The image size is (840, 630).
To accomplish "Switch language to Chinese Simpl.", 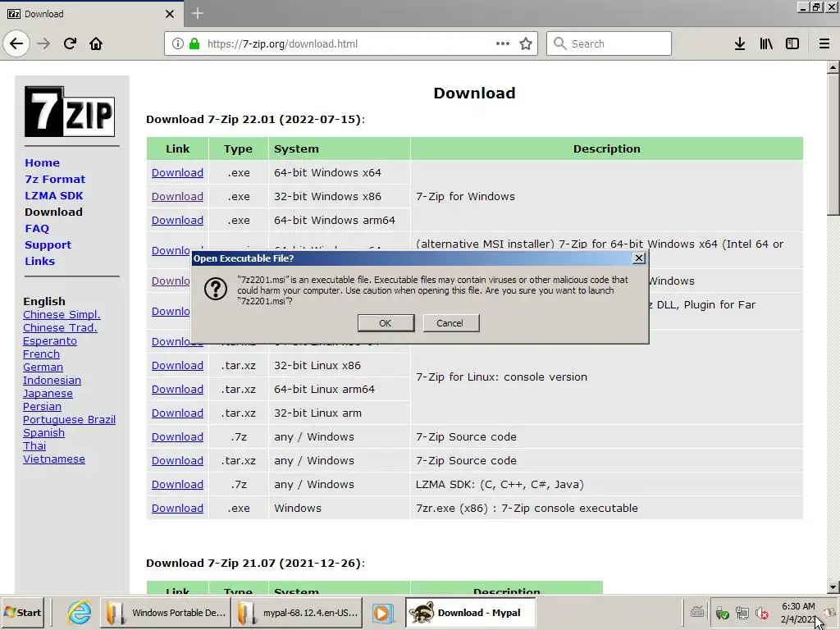I will pos(62,315).
